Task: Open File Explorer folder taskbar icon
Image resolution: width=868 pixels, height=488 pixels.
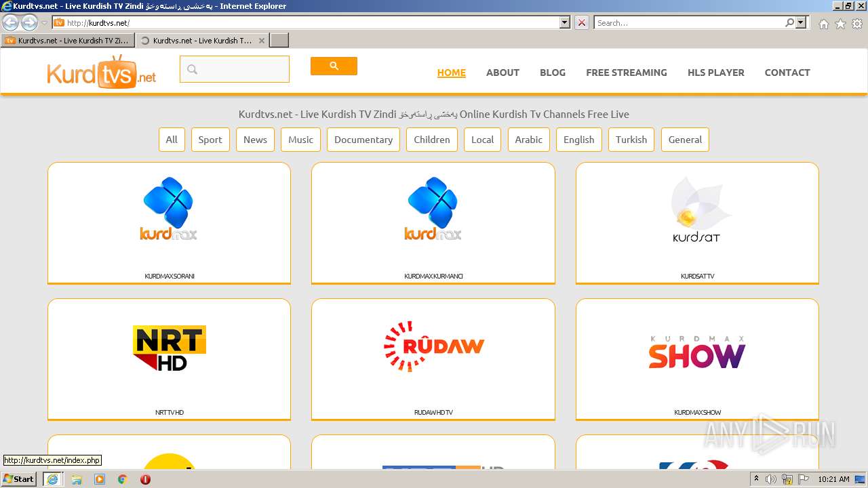Action: pyautogui.click(x=77, y=479)
